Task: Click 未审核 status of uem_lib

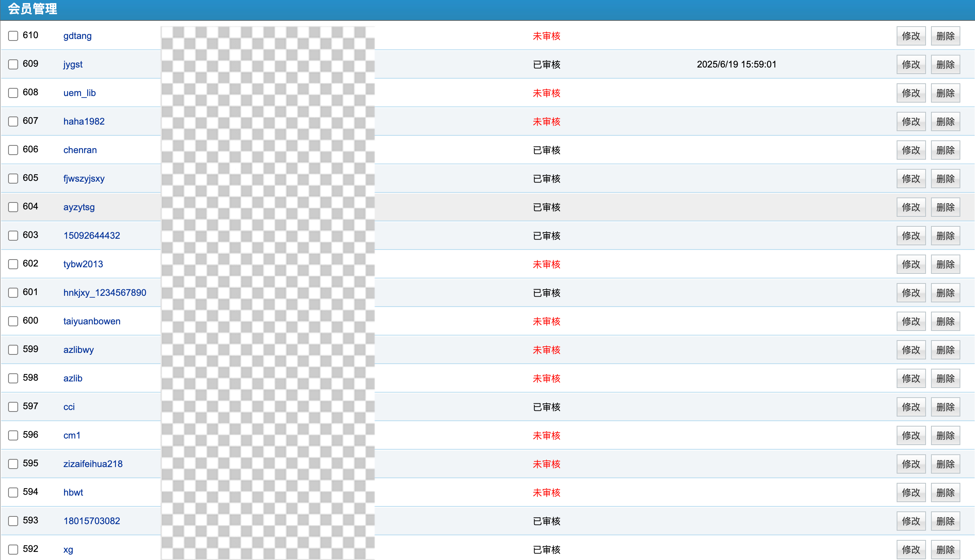Action: [546, 93]
